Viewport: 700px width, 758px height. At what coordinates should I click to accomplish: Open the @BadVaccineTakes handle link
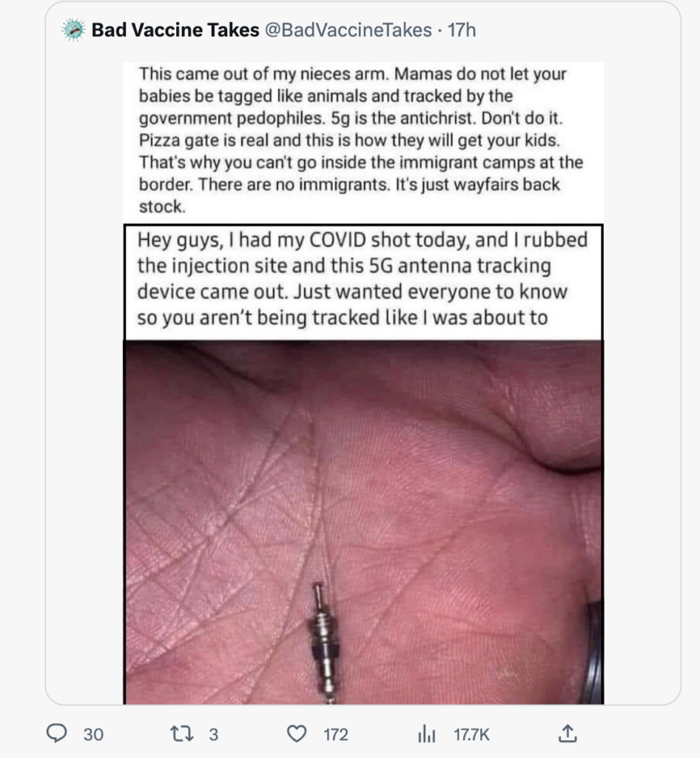348,30
